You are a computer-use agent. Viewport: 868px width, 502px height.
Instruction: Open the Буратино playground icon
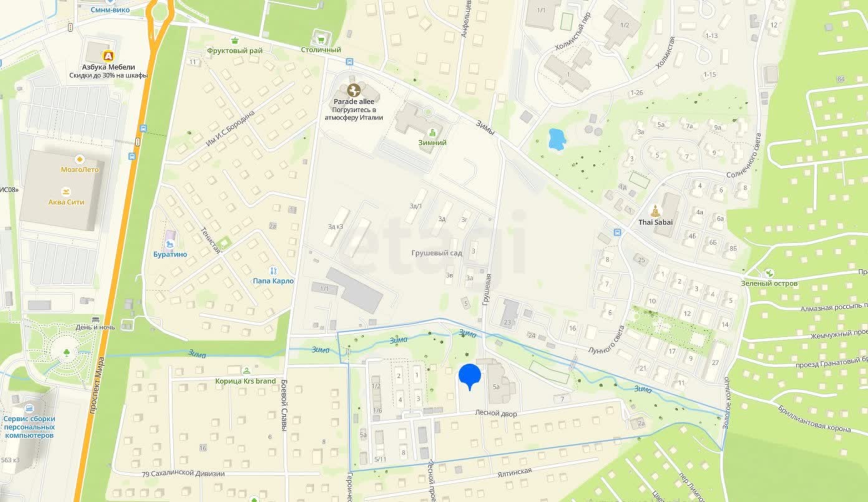coord(170,237)
